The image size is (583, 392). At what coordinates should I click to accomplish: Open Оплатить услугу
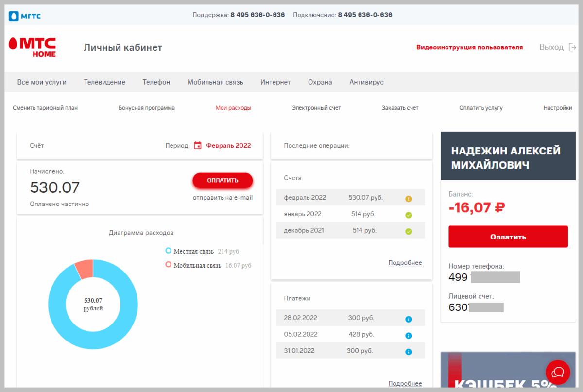(x=481, y=108)
